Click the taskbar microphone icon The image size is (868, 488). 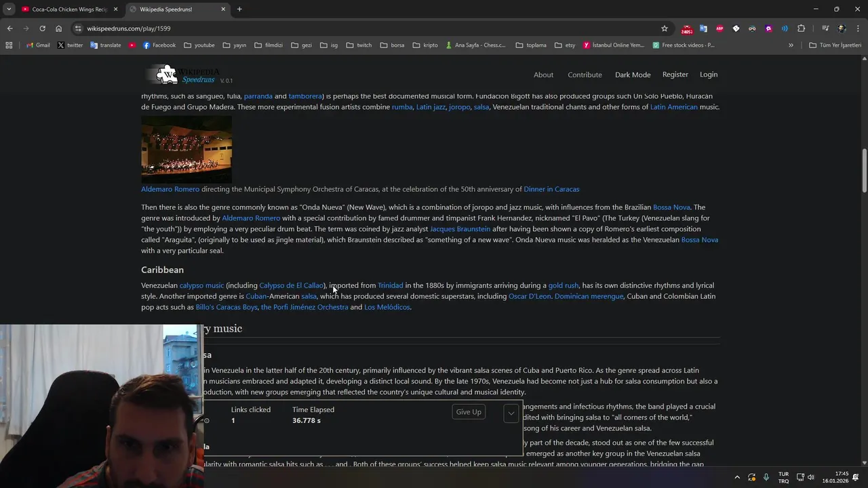coord(766,477)
